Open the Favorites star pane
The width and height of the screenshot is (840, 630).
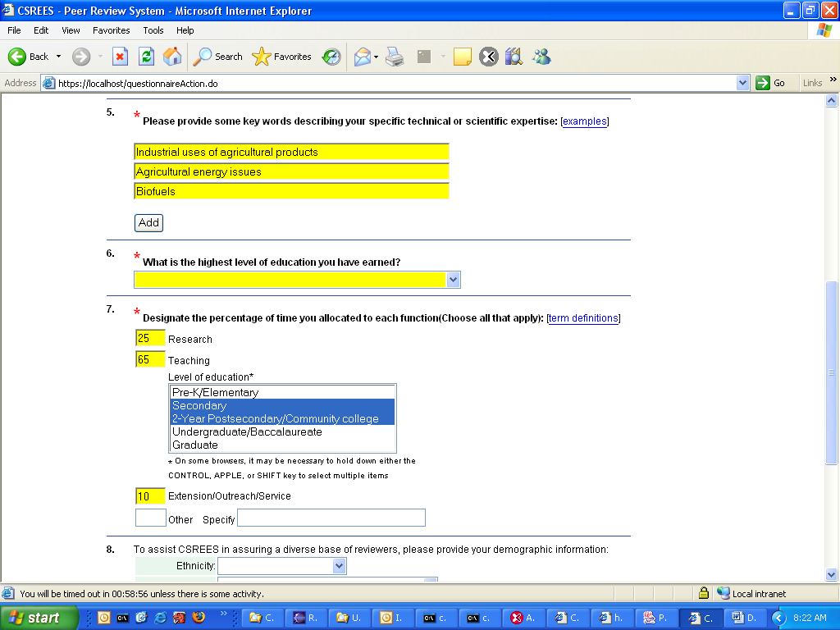point(282,57)
